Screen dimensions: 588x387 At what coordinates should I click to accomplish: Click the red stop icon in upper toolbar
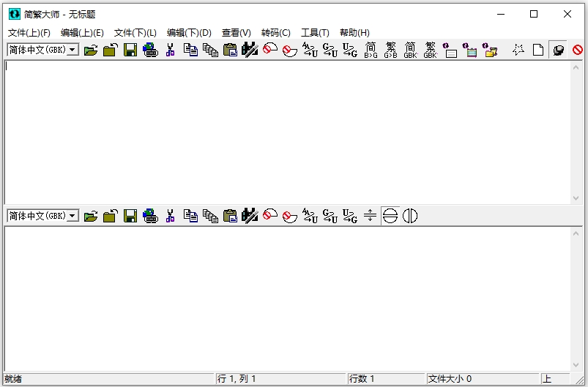[x=578, y=50]
